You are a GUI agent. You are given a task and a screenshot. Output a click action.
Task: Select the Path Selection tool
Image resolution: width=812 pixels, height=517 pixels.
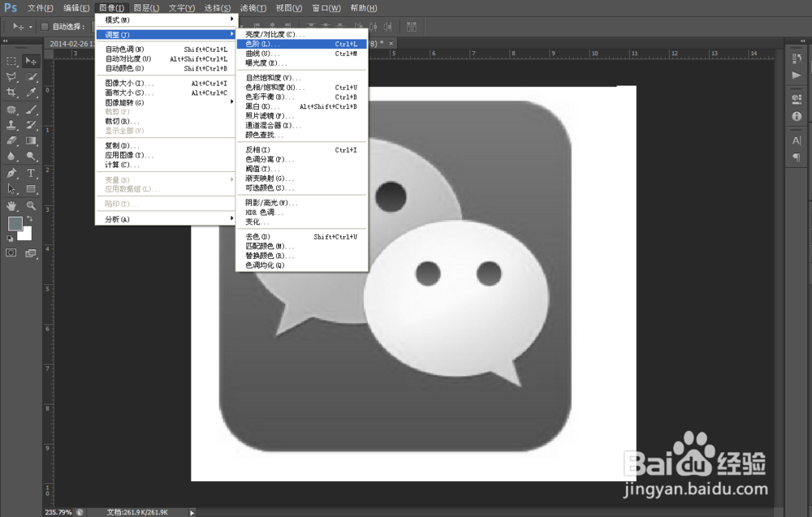pos(11,189)
